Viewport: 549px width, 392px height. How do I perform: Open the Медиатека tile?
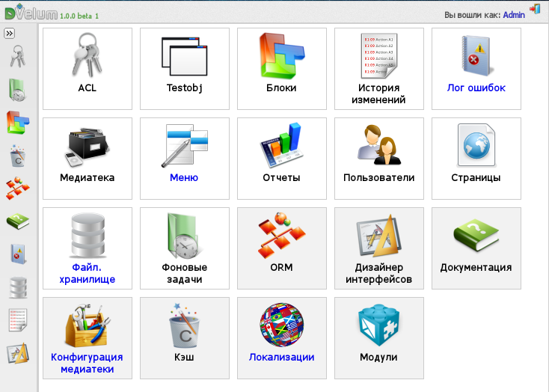point(88,159)
